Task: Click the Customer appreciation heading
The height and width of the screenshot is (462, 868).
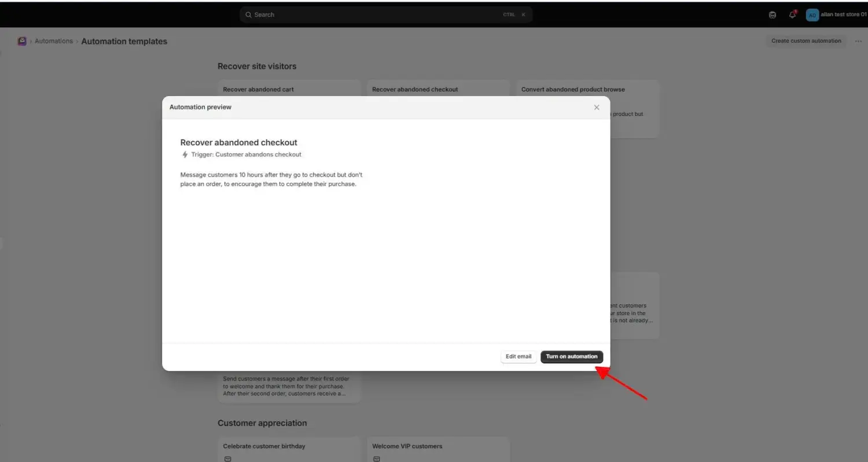Action: coord(262,423)
